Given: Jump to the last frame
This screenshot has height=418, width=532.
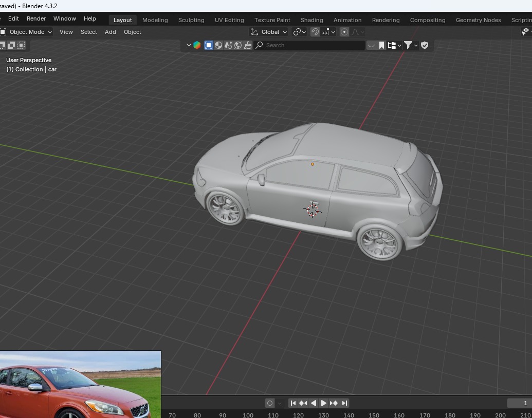Looking at the screenshot, I should point(344,403).
